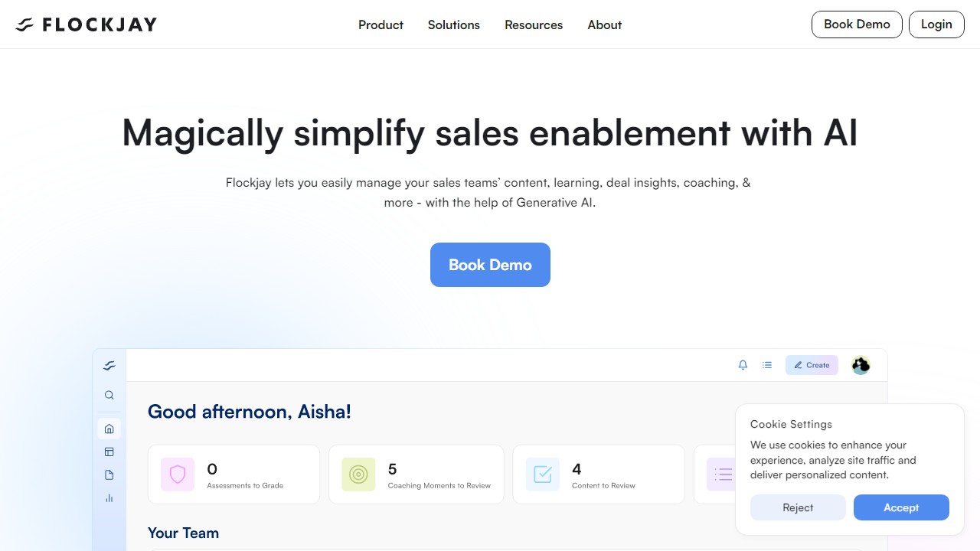Viewport: 980px width, 551px height.
Task: Click Book Demo in the header
Action: [x=857, y=24]
